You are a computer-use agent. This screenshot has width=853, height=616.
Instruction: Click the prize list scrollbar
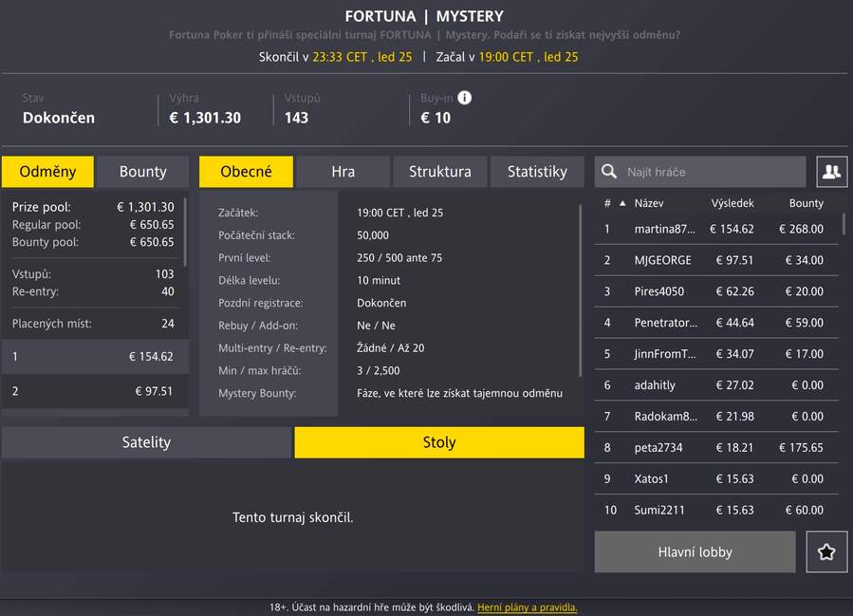pos(185,233)
